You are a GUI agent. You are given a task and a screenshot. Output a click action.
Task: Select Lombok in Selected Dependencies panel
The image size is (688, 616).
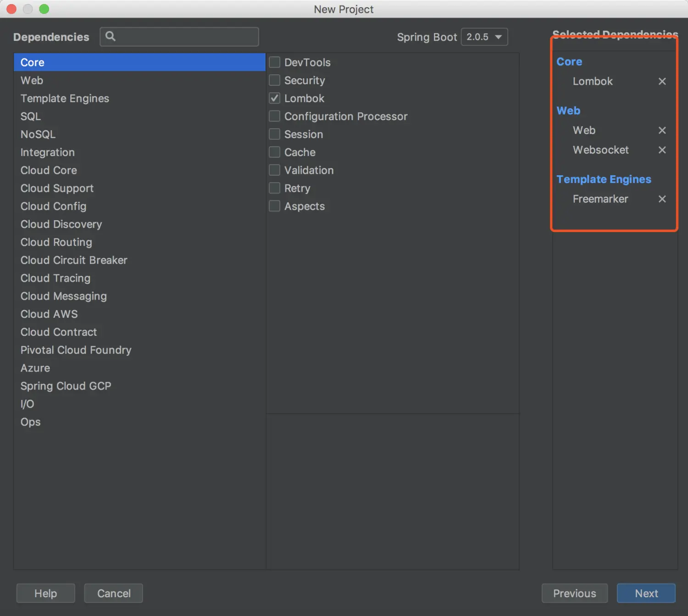[x=593, y=81]
